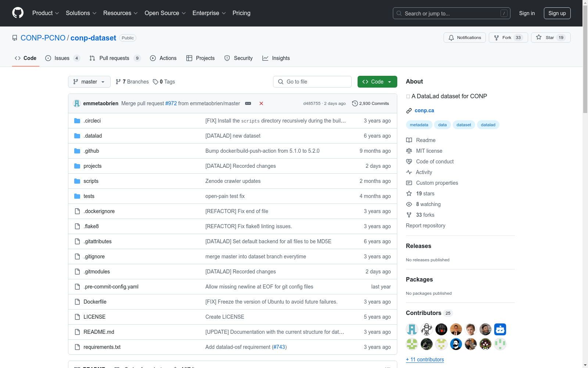Viewport: 588px width, 368px height.
Task: Expand the Open Source menu
Action: click(165, 13)
